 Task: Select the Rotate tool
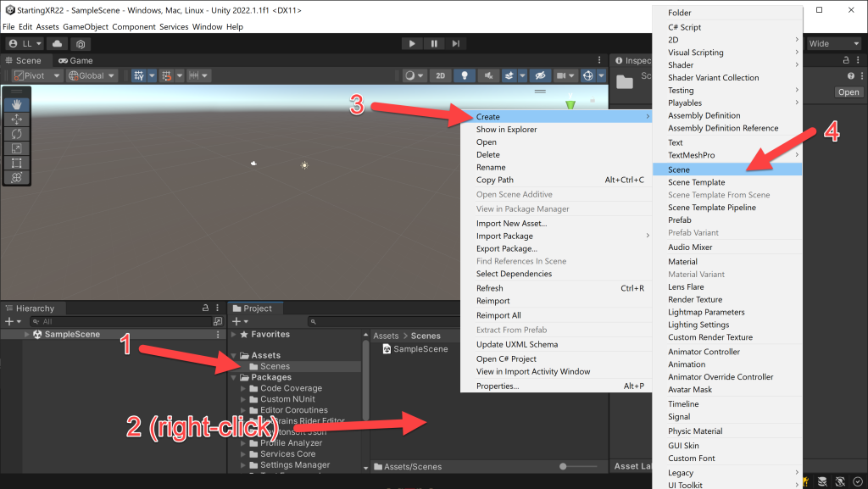click(x=17, y=134)
